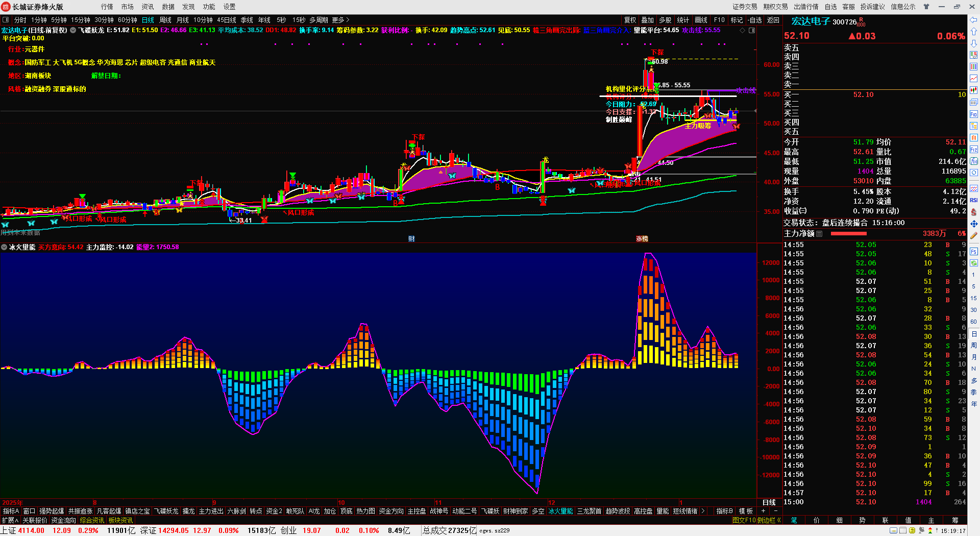Toggle the 叠加 overlay option
This screenshot has width=980, height=536.
(x=648, y=20)
